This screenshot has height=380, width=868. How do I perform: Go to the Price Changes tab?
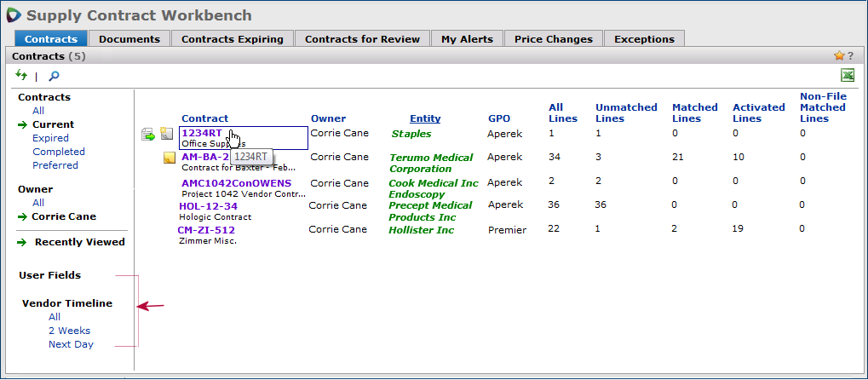pos(554,39)
